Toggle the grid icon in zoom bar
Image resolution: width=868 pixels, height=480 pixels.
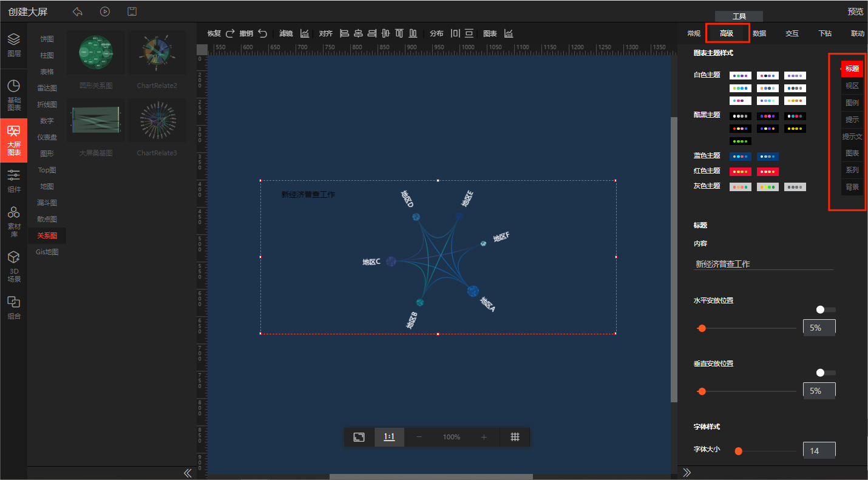coord(515,437)
